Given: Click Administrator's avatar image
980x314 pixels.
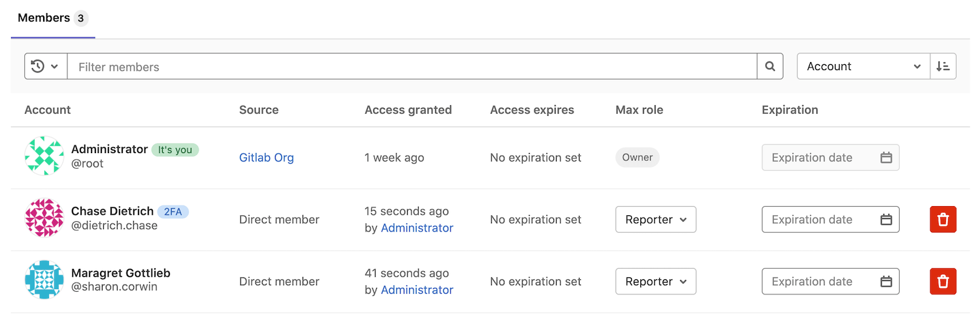Looking at the screenshot, I should [x=44, y=156].
